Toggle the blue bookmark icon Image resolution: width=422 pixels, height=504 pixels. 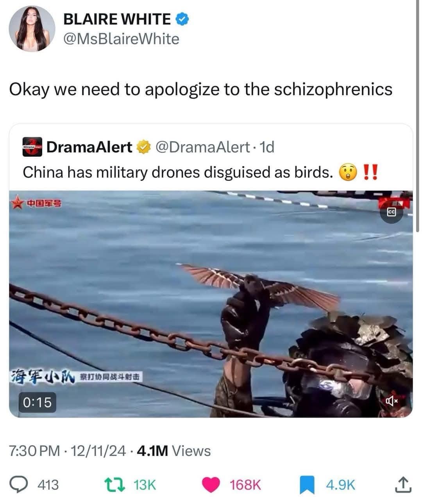(x=307, y=485)
